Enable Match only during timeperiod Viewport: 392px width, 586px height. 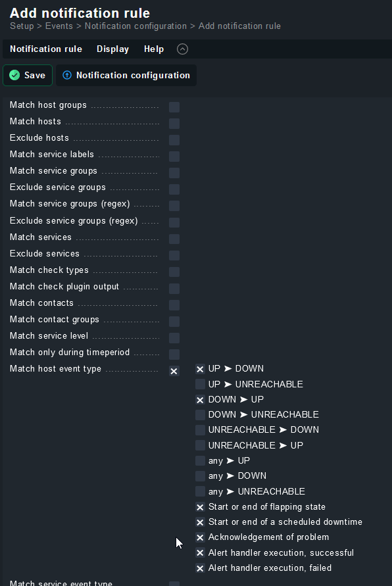point(174,354)
